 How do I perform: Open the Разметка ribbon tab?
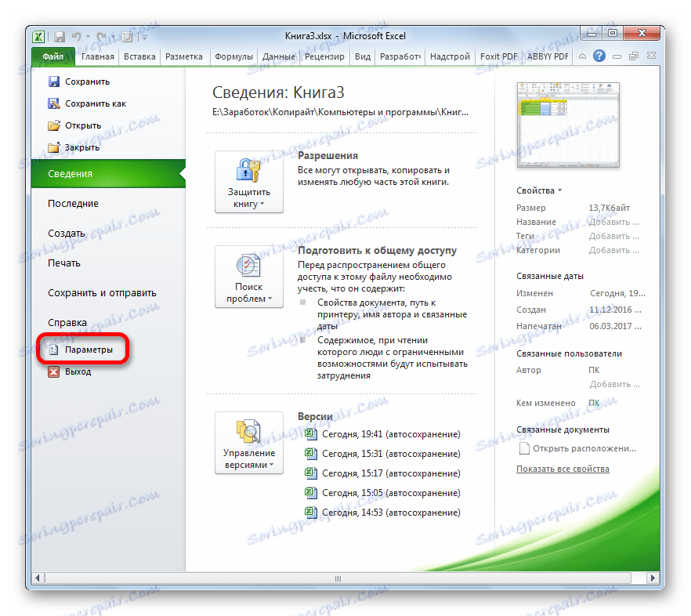tap(184, 56)
